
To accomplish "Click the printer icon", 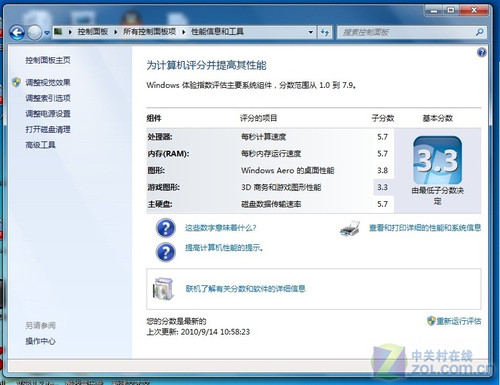I will click(350, 228).
